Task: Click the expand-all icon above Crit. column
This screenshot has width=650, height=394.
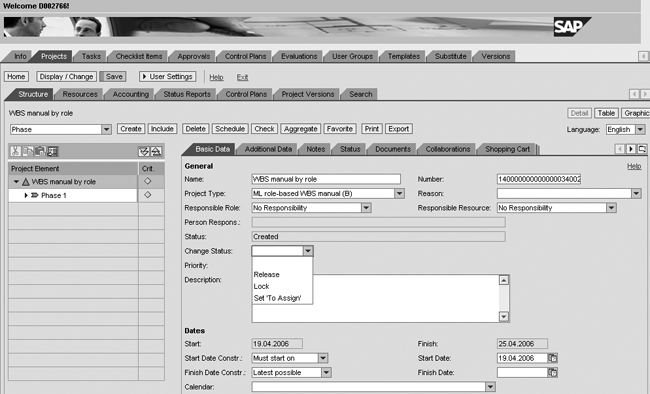Action: coord(144,151)
